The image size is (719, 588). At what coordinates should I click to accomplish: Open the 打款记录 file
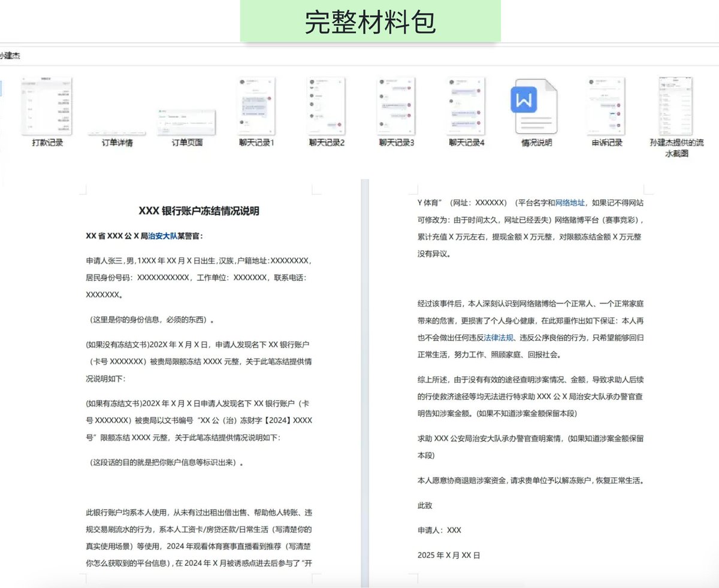[x=47, y=108]
